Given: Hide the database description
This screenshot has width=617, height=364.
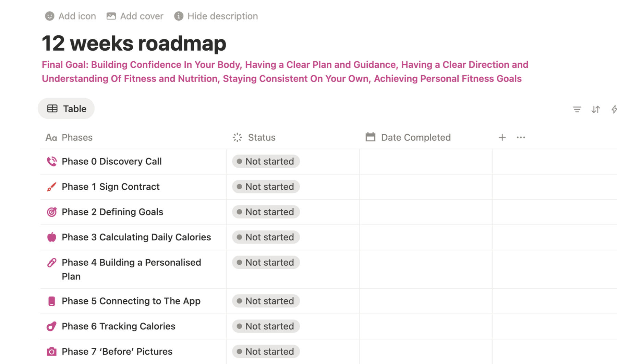Looking at the screenshot, I should pos(216,16).
